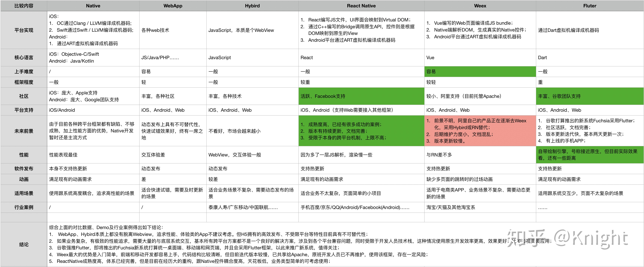Image resolution: width=644 pixels, height=267 pixels.
Task: Select the Weex column header cell
Action: (480, 6)
